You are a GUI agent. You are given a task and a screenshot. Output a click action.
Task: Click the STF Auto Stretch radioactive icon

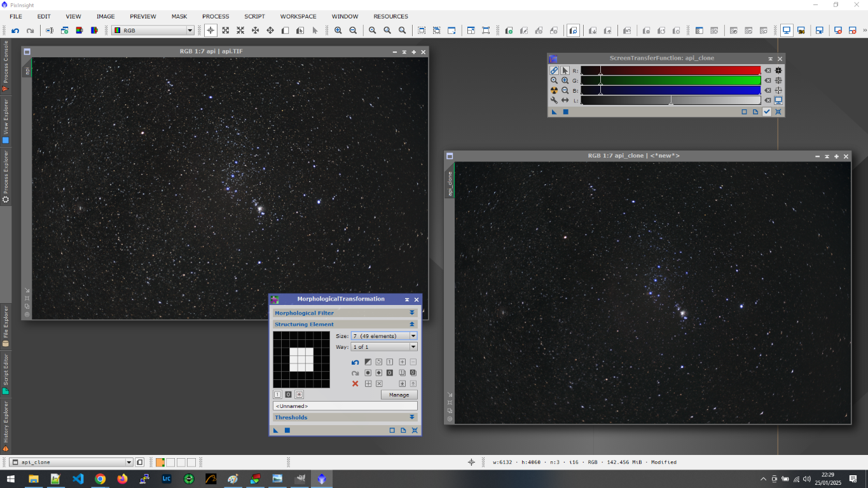pyautogui.click(x=555, y=90)
